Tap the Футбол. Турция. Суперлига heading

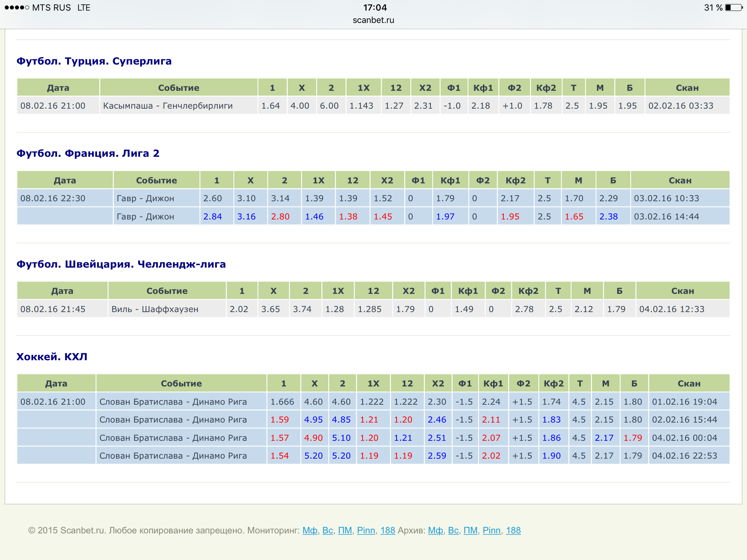tap(94, 61)
